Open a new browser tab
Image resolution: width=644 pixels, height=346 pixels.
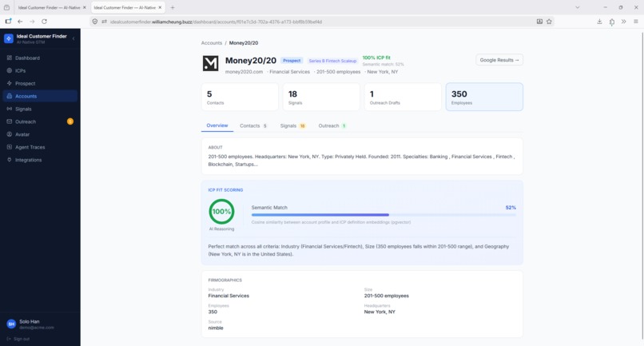click(x=173, y=7)
